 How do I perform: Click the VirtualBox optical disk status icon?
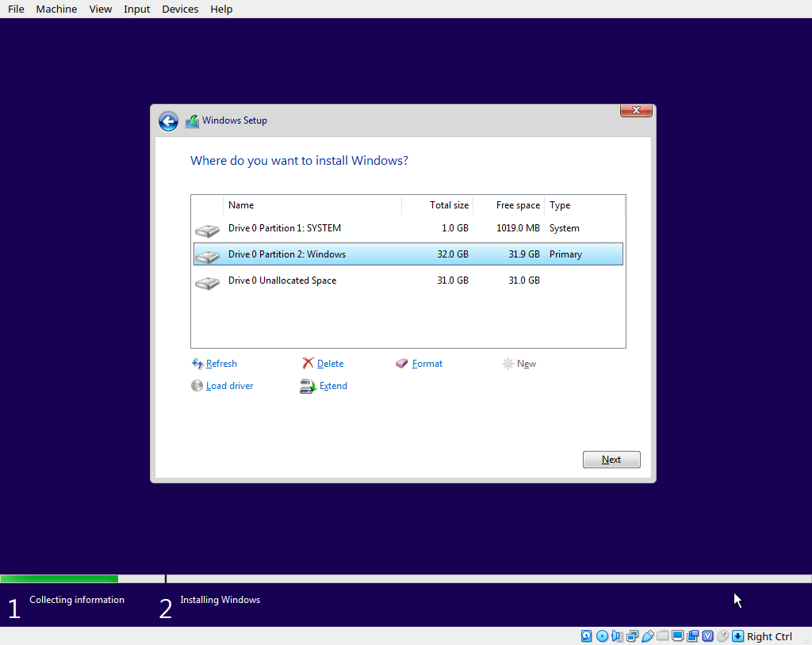click(602, 636)
